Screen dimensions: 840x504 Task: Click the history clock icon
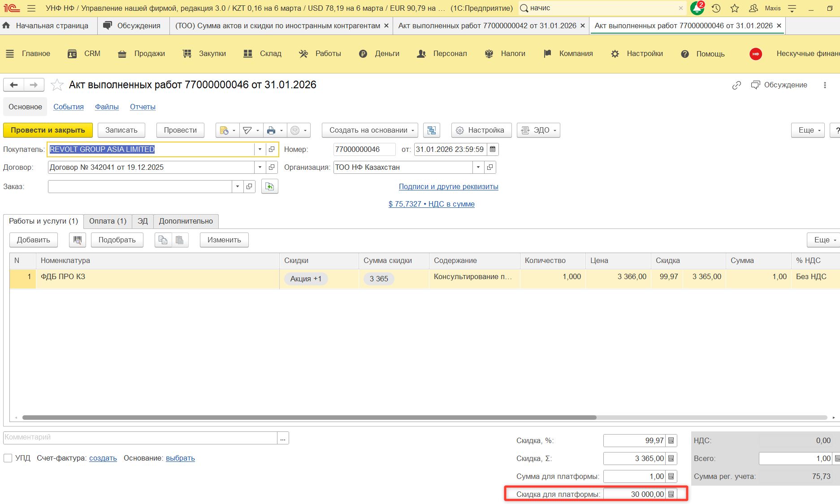click(716, 8)
